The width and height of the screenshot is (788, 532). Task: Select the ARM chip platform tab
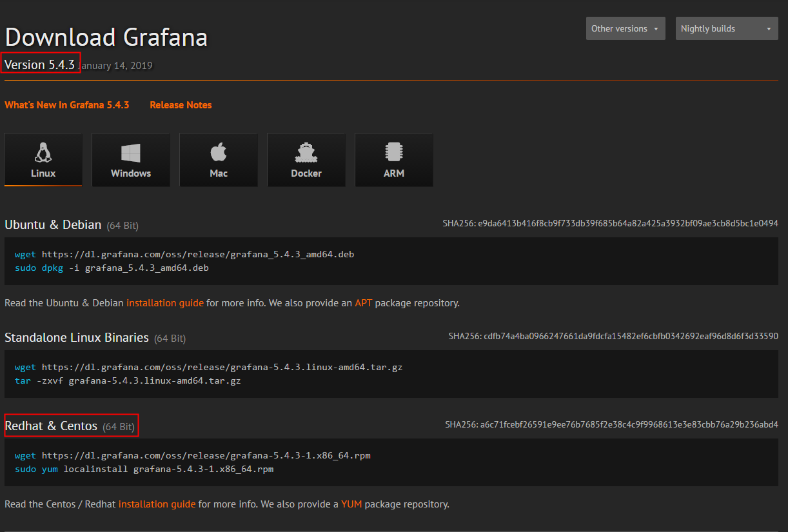click(x=394, y=160)
